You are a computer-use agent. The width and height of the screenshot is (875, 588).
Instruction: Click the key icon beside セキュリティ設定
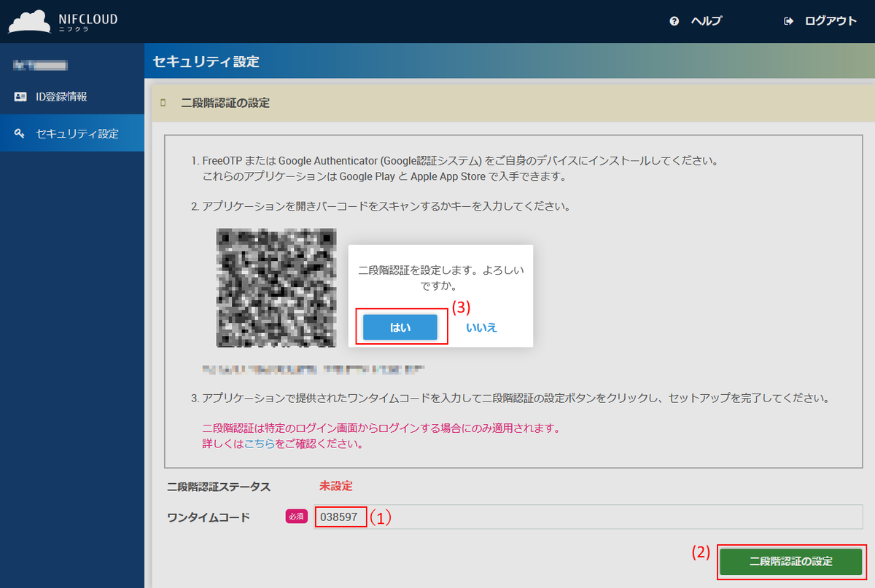(x=20, y=133)
